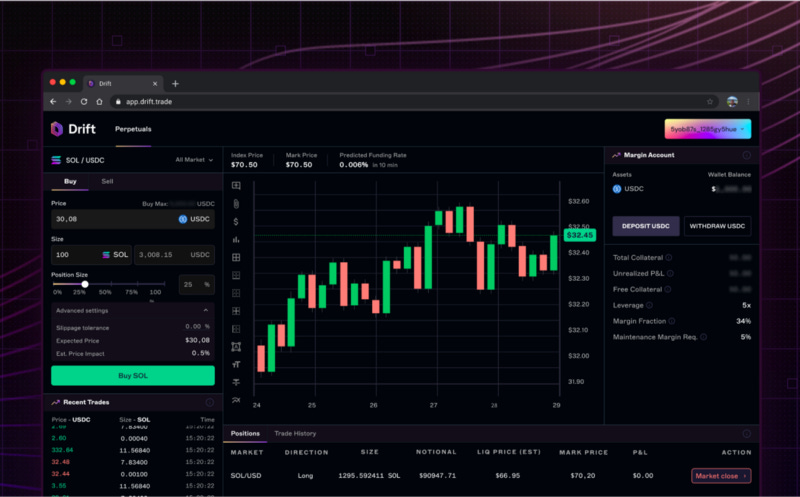Click the Positions panel info icon

click(x=746, y=434)
